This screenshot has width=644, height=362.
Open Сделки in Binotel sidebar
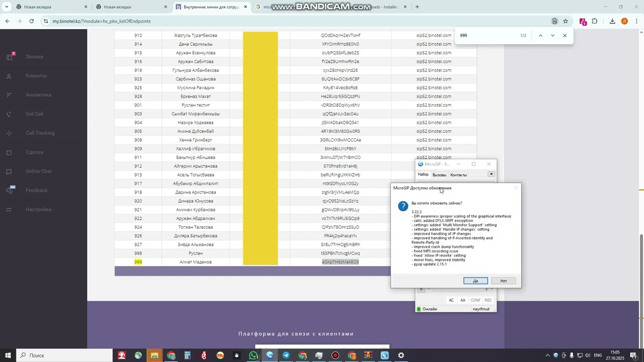pos(35,152)
